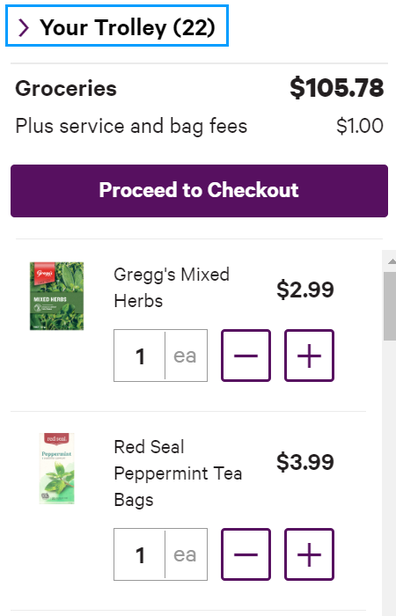Click the ea unit label for Mixed Herbs
Screen dimensions: 396x616
click(x=185, y=356)
